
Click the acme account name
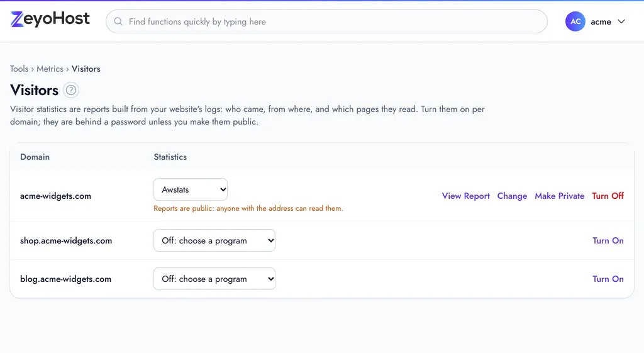pyautogui.click(x=601, y=21)
